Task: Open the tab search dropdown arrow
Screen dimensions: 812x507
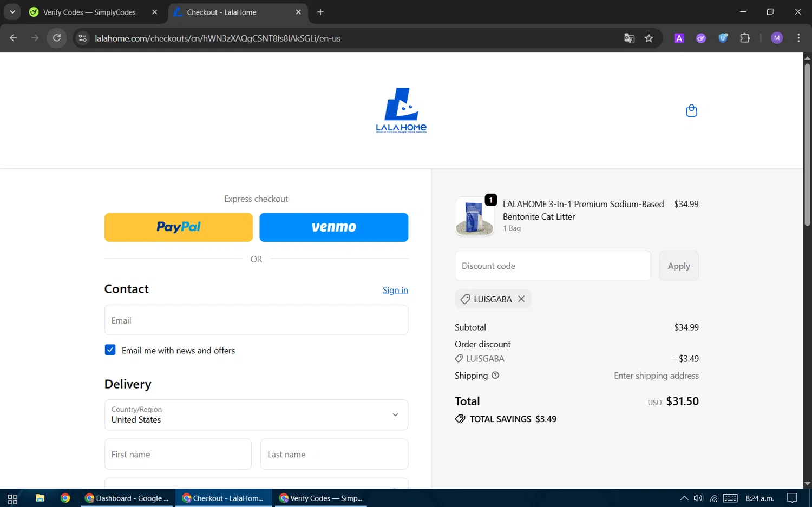Action: click(12, 12)
